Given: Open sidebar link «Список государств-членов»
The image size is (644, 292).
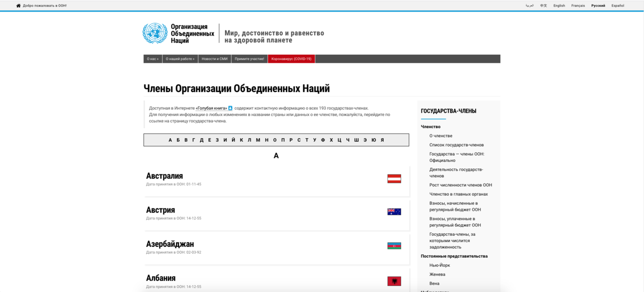Looking at the screenshot, I should (456, 145).
